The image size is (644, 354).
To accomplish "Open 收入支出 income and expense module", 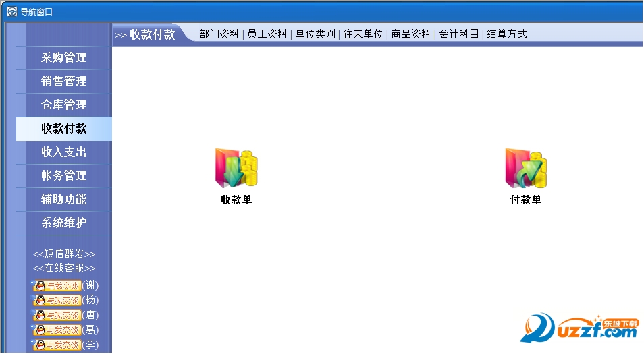I will click(63, 152).
